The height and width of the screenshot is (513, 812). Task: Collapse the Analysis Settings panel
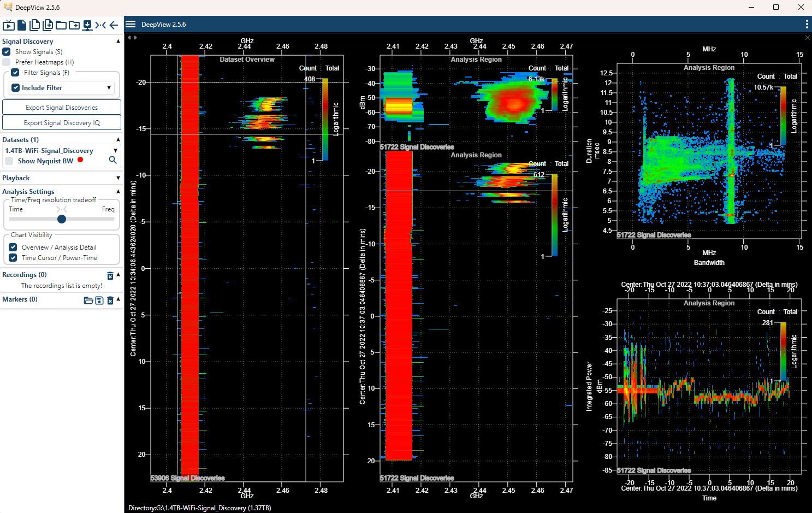click(x=118, y=191)
